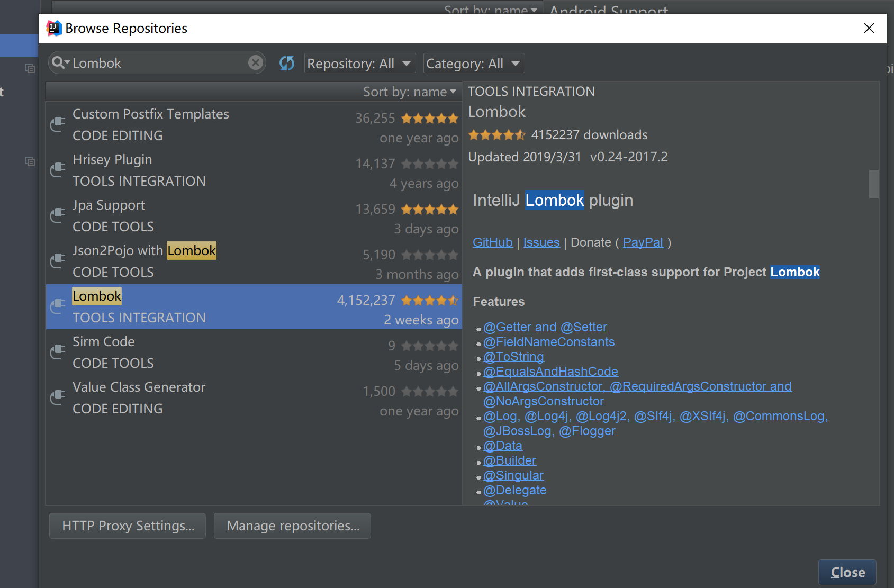This screenshot has height=588, width=894.
Task: Click the Json2Pojo with Lombok plug icon
Action: click(58, 261)
